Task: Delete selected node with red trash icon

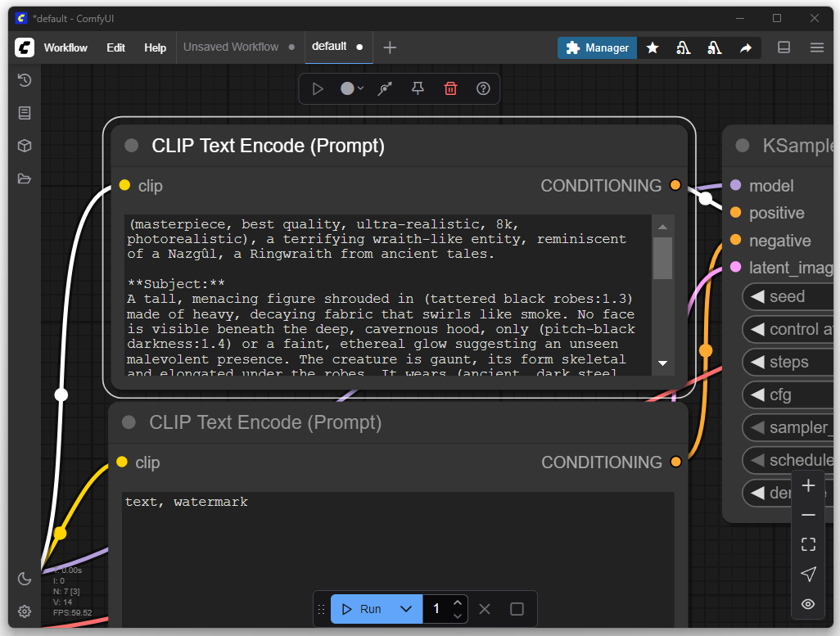Action: point(450,88)
